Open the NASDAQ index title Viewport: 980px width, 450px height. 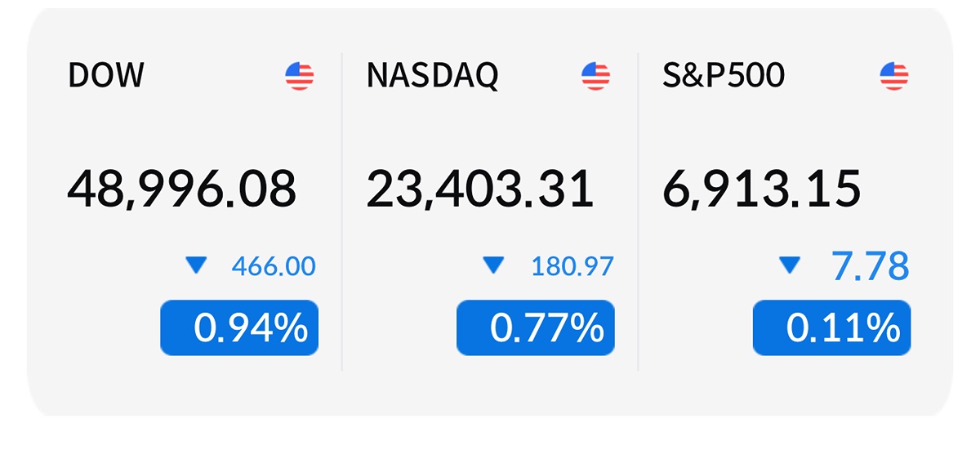(432, 76)
